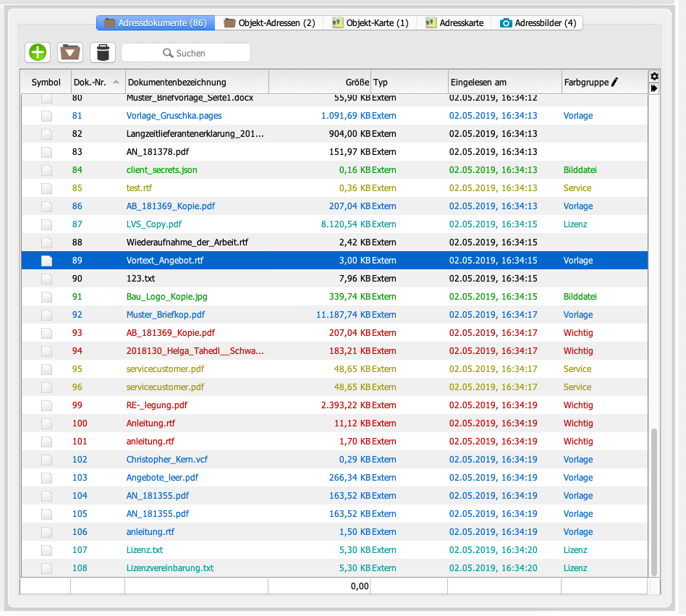Click Wichtig color group in row 93

click(578, 333)
